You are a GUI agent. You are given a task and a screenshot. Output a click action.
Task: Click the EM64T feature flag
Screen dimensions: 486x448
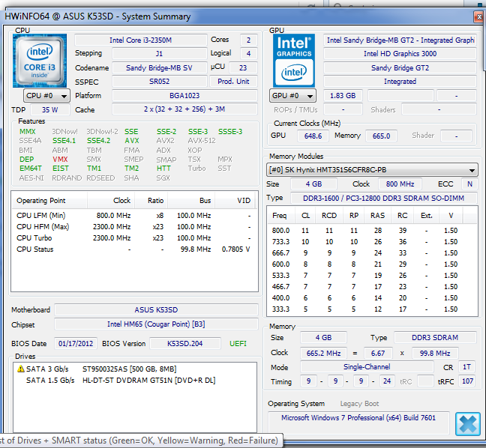tap(30, 169)
